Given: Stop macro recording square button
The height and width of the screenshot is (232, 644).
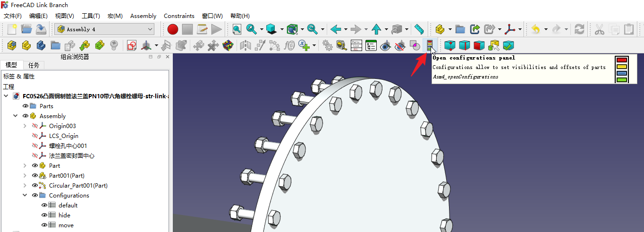Looking at the screenshot, I should (x=187, y=29).
